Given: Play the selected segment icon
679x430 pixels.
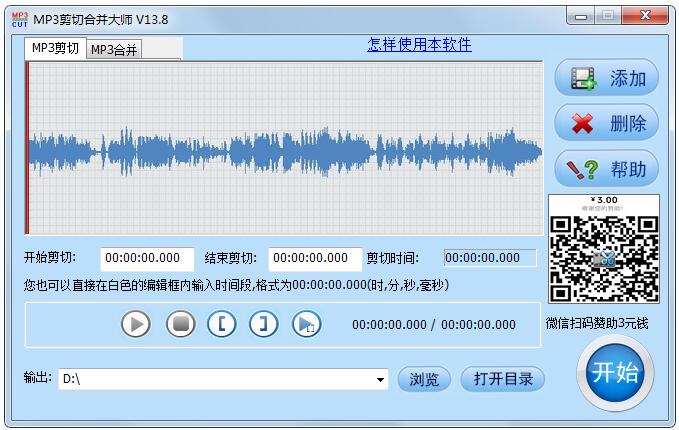Looking at the screenshot, I should point(306,324).
